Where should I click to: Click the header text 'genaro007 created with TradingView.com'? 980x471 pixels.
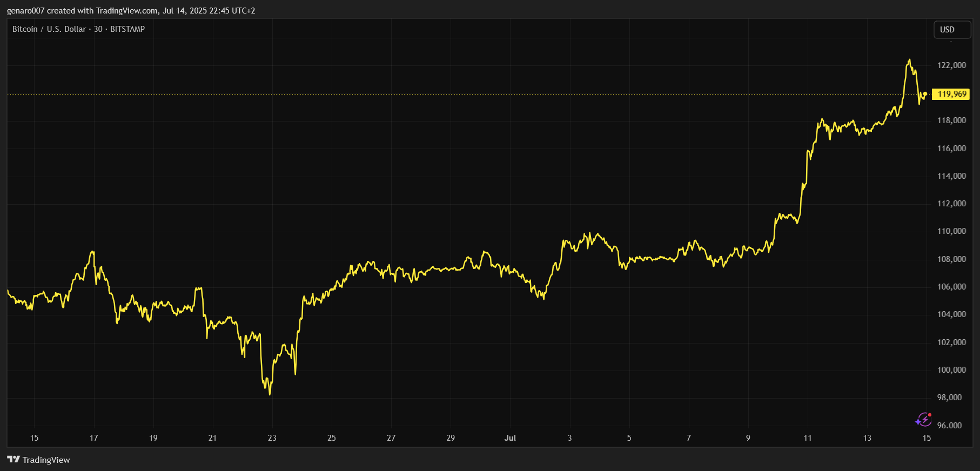(83, 11)
